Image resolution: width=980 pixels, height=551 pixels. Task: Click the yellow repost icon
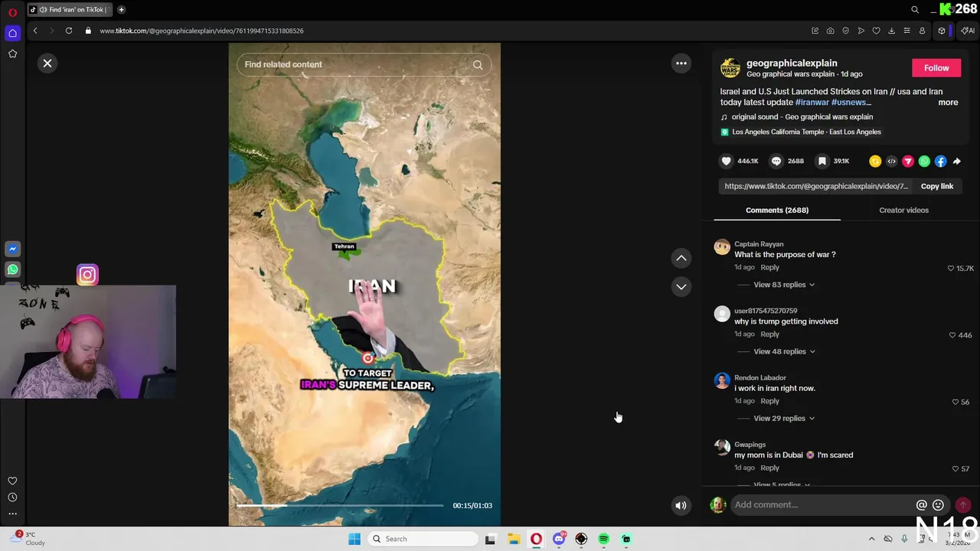pyautogui.click(x=875, y=161)
